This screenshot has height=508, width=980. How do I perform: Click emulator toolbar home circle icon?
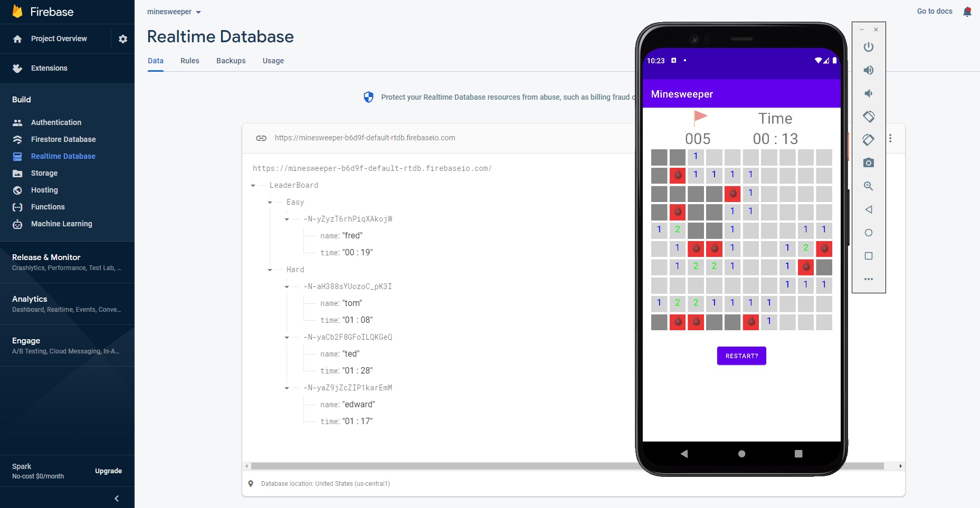click(869, 233)
